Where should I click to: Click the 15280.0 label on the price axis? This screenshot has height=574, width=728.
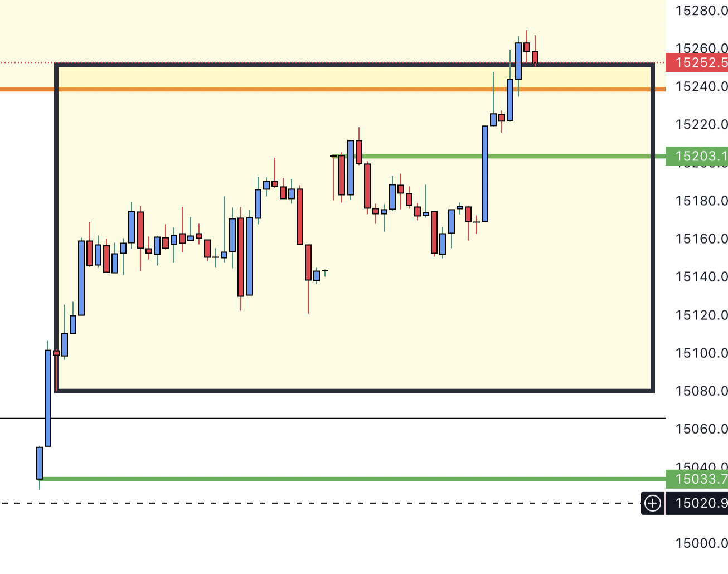click(x=701, y=11)
